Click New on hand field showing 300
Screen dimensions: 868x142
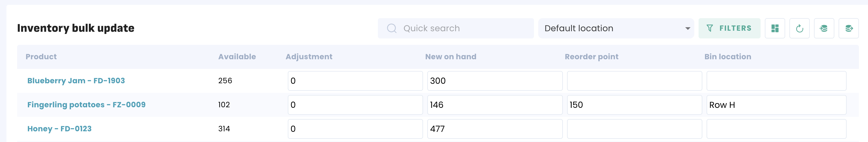(494, 81)
